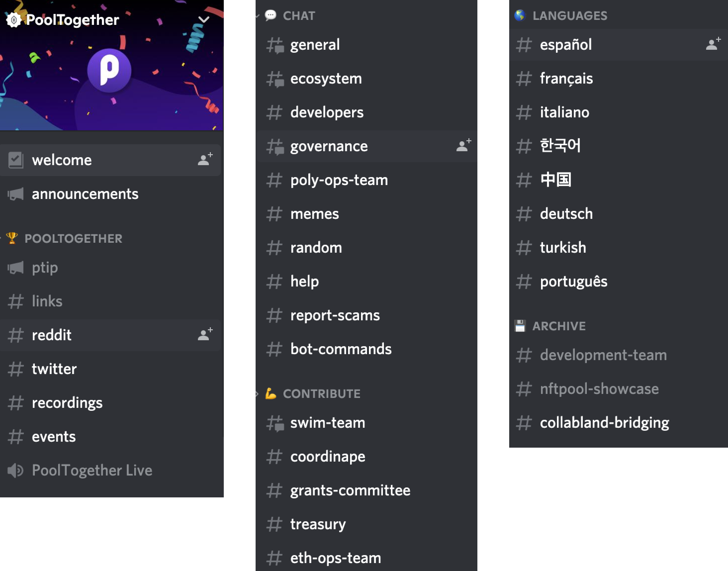Open the deutsch channel
The image size is (728, 571).
(618, 214)
